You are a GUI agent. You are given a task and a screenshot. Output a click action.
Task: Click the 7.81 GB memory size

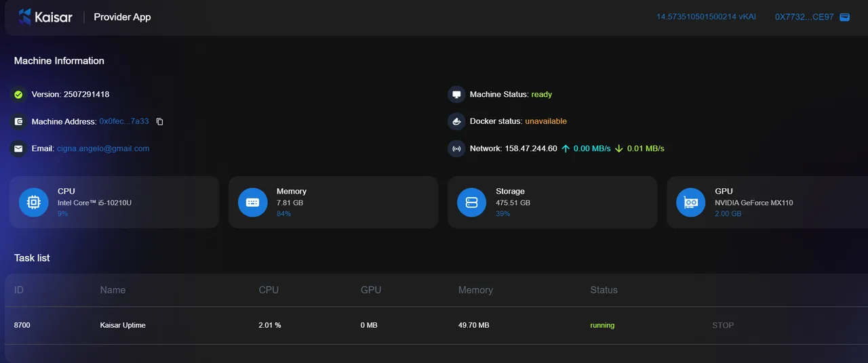point(290,203)
